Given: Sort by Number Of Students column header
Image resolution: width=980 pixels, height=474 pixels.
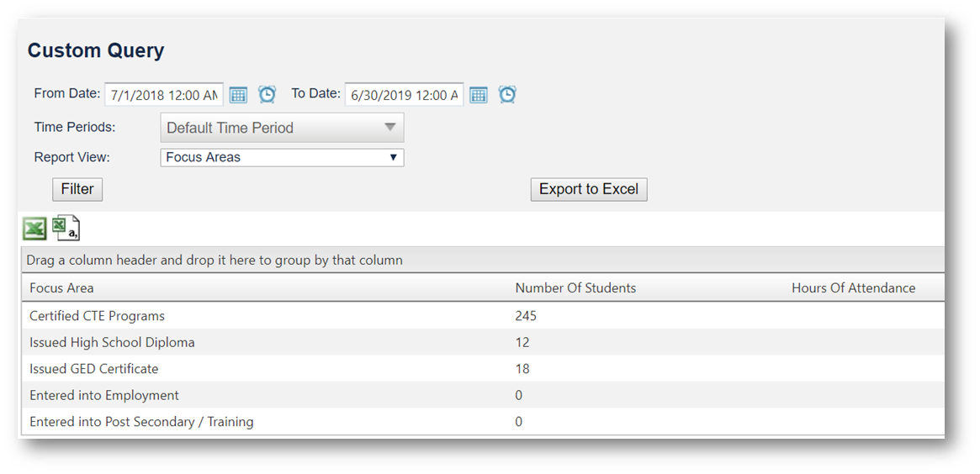Looking at the screenshot, I should 575,287.
